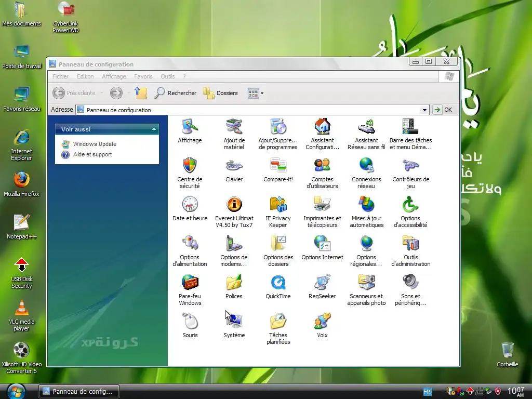This screenshot has height=399, width=532.
Task: Open the Voix speech icon
Action: click(x=322, y=326)
